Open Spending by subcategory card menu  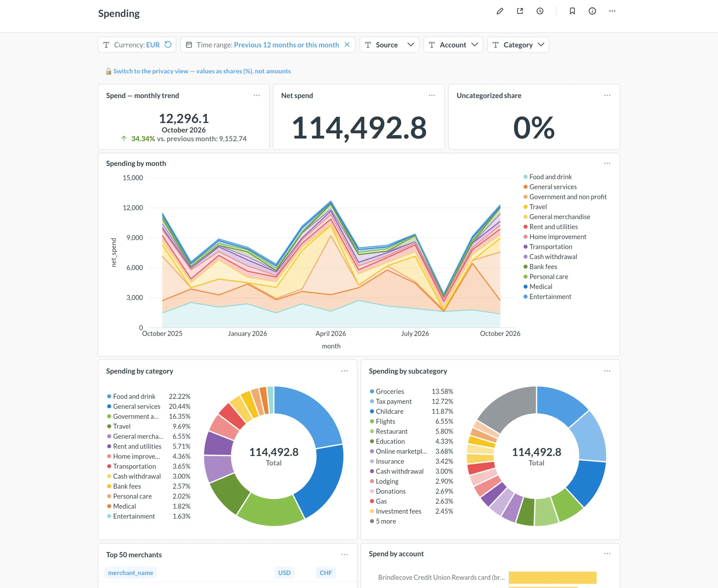click(x=607, y=371)
